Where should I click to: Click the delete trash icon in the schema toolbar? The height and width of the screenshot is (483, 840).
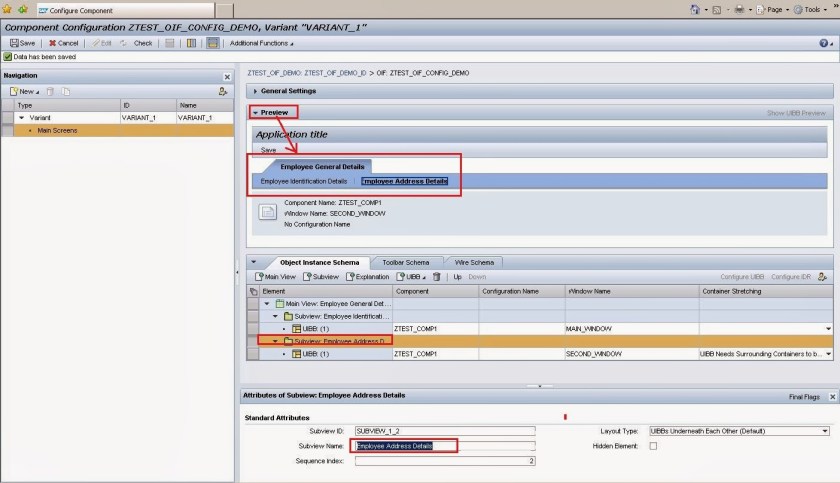pos(436,276)
